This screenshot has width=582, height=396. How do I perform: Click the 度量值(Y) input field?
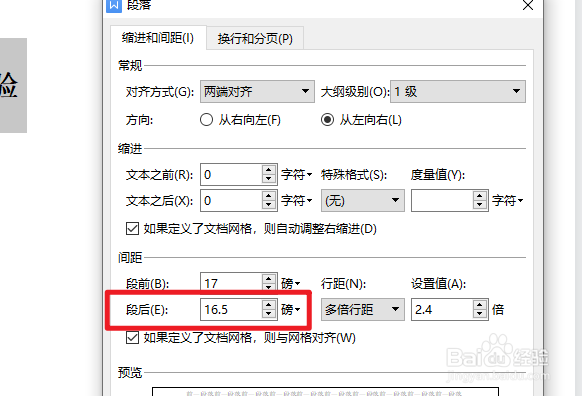[442, 200]
